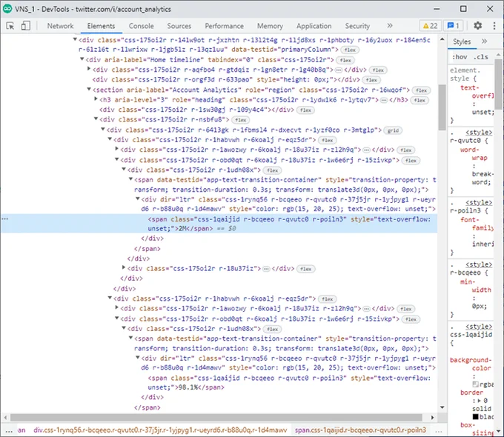Expand the h3 heading node
The height and width of the screenshot is (437, 504).
(96, 99)
